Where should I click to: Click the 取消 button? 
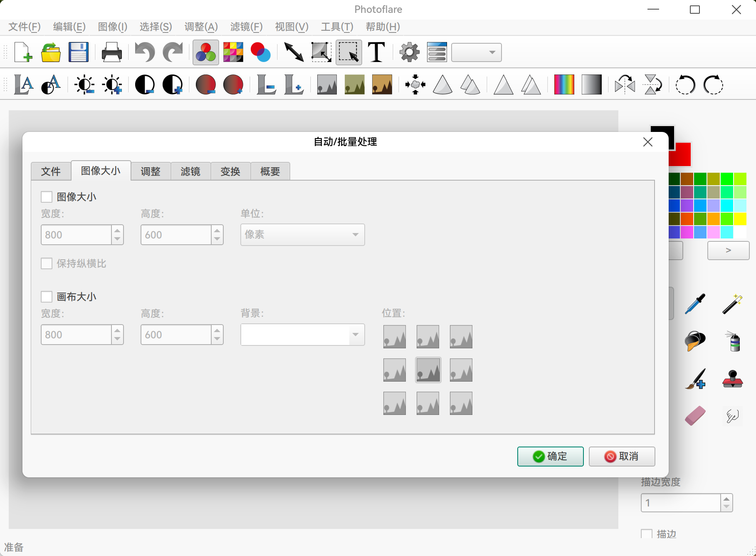tap(622, 457)
